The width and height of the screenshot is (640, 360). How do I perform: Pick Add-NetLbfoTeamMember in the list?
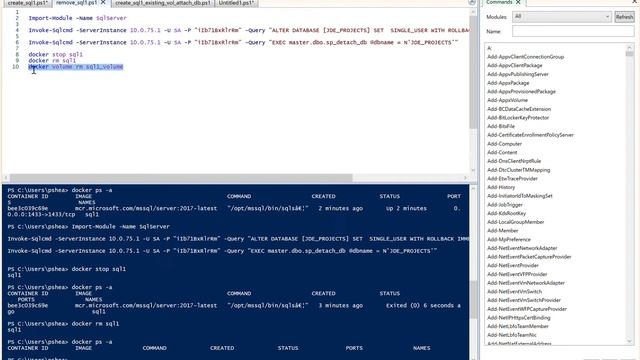(x=518, y=326)
